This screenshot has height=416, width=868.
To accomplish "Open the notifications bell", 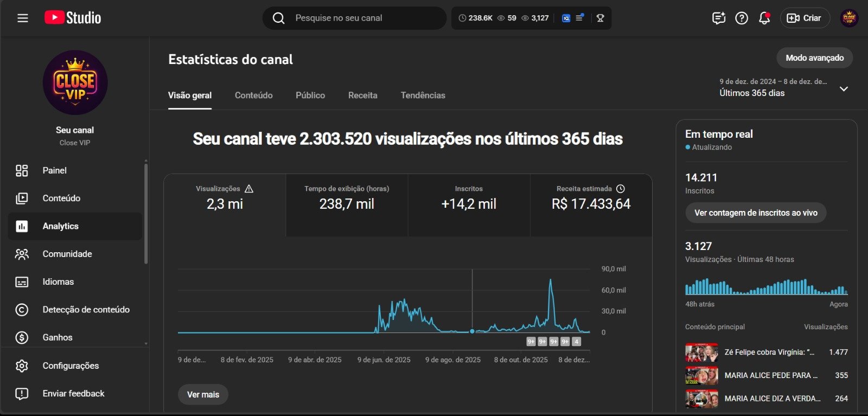I will (764, 18).
